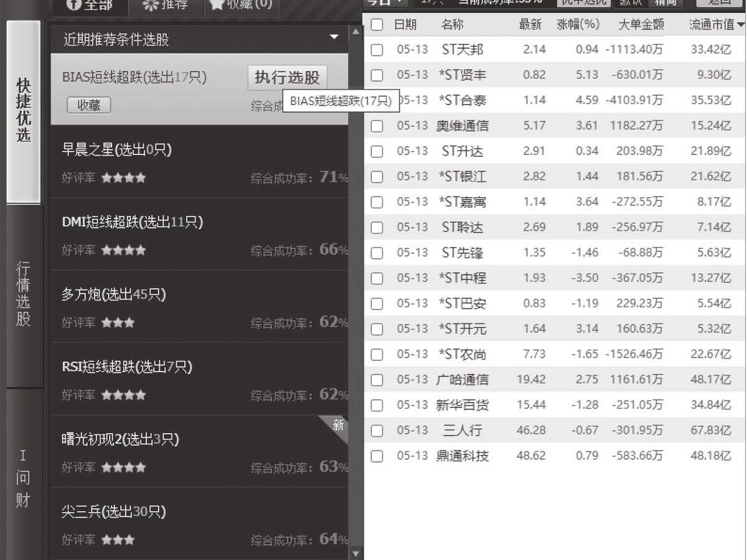Click the BIAS短线超跌(选出17只) title
The height and width of the screenshot is (560, 747).
pyautogui.click(x=134, y=78)
